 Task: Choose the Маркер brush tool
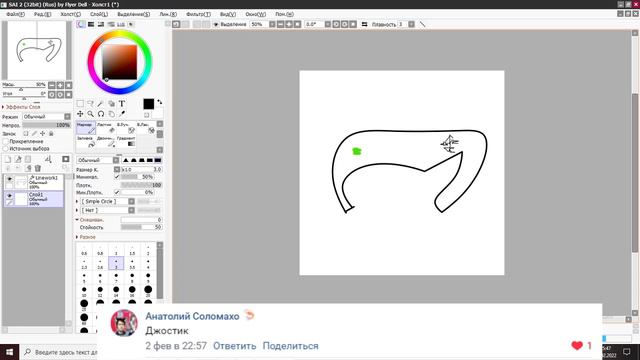point(86,128)
